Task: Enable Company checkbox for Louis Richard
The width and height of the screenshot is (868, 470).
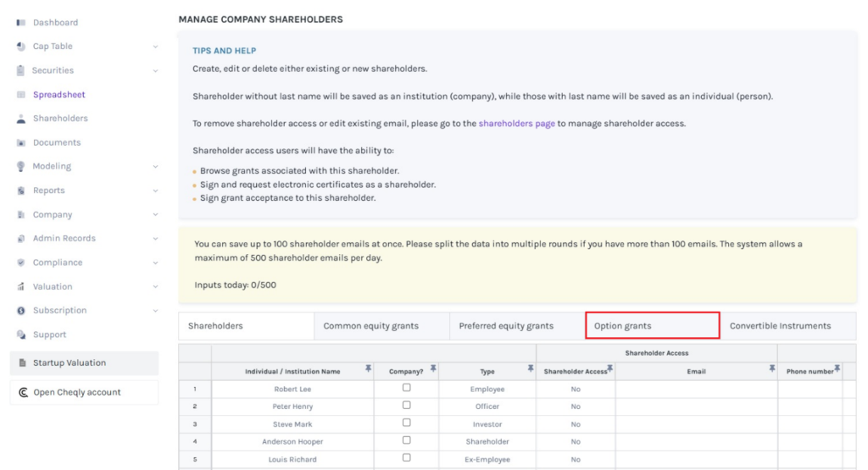Action: pos(407,458)
